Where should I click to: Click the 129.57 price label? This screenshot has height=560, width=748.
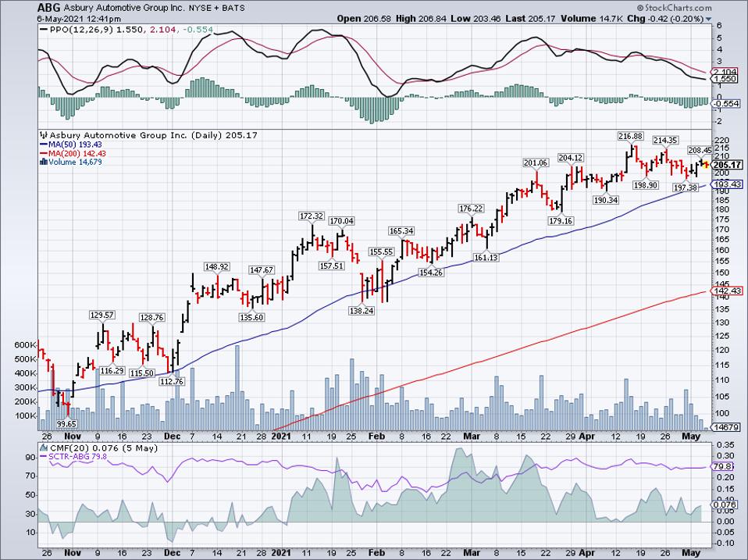(102, 316)
